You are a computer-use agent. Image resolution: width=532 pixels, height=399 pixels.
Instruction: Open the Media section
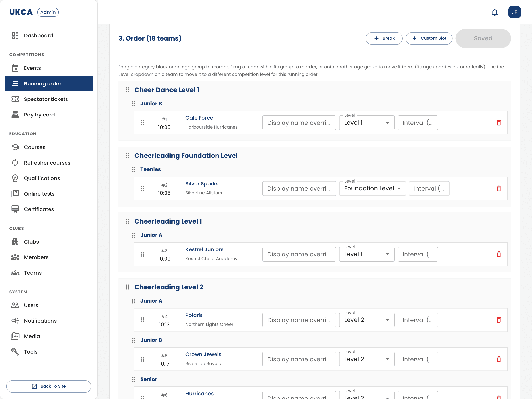click(x=49, y=336)
